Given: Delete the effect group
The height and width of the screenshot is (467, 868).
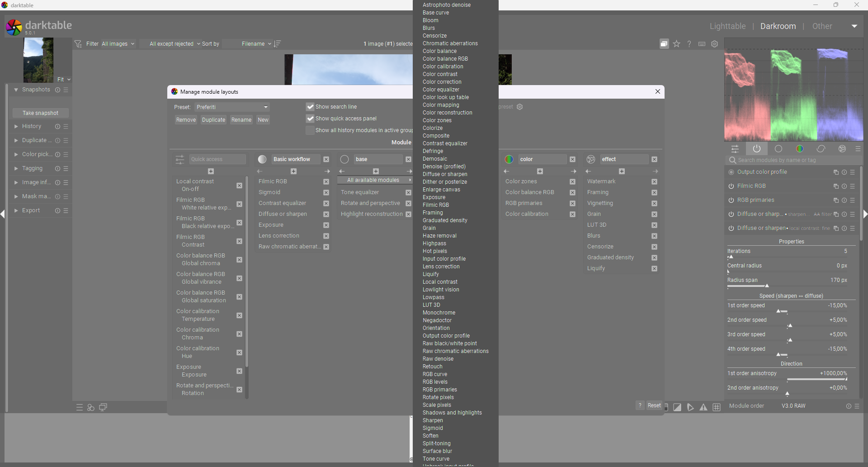Looking at the screenshot, I should [x=654, y=159].
